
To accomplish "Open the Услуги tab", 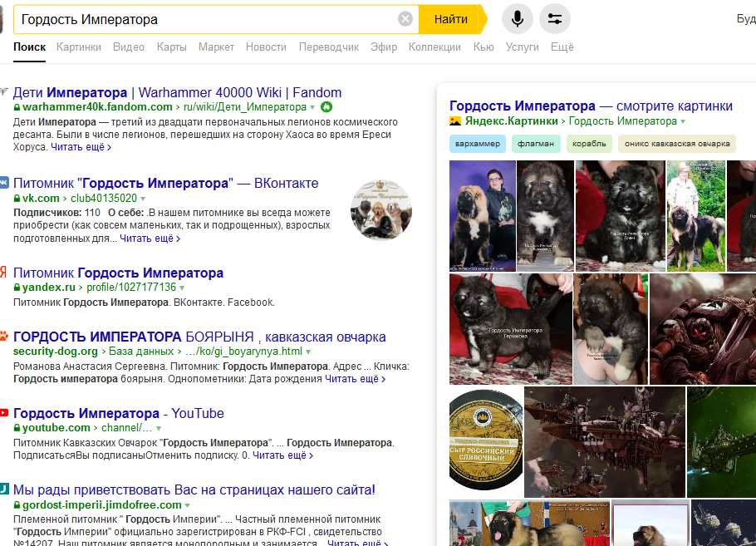I will pyautogui.click(x=523, y=47).
